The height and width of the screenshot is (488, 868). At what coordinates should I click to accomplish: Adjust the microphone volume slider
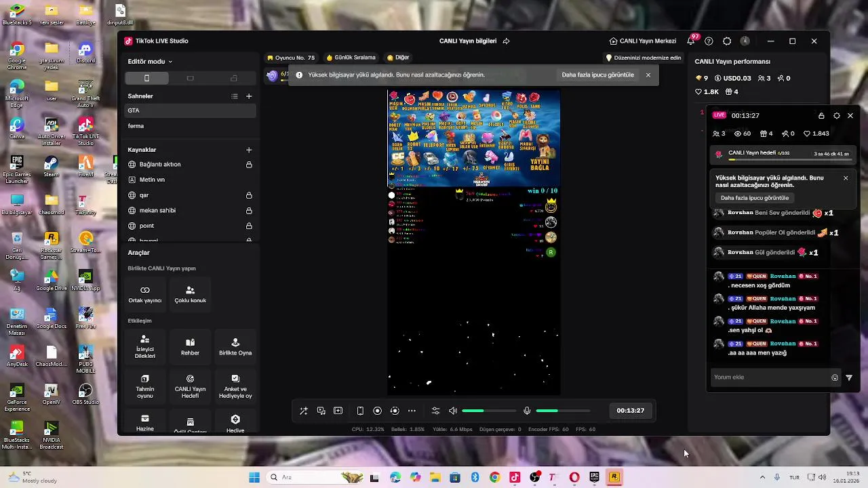563,411
